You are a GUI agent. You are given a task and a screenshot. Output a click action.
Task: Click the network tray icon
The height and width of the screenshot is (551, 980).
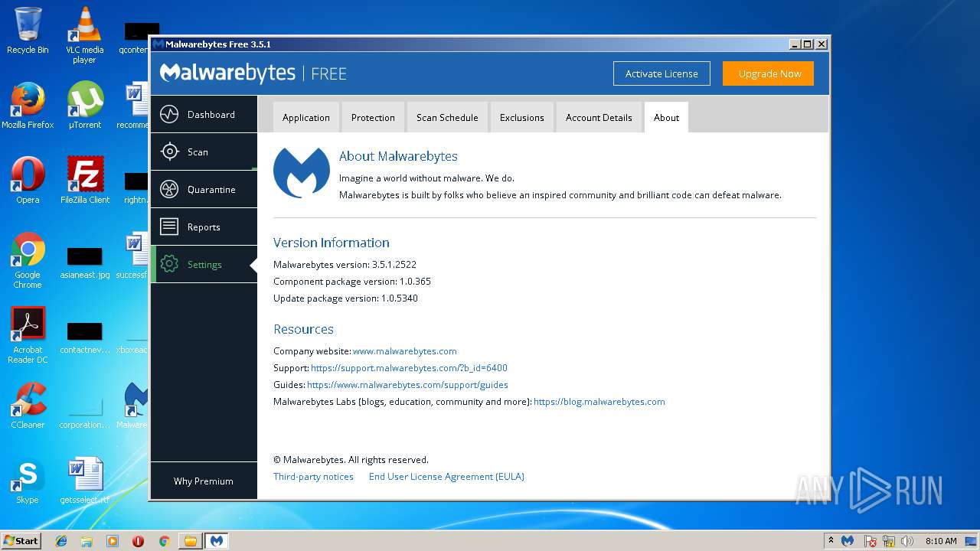[889, 541]
